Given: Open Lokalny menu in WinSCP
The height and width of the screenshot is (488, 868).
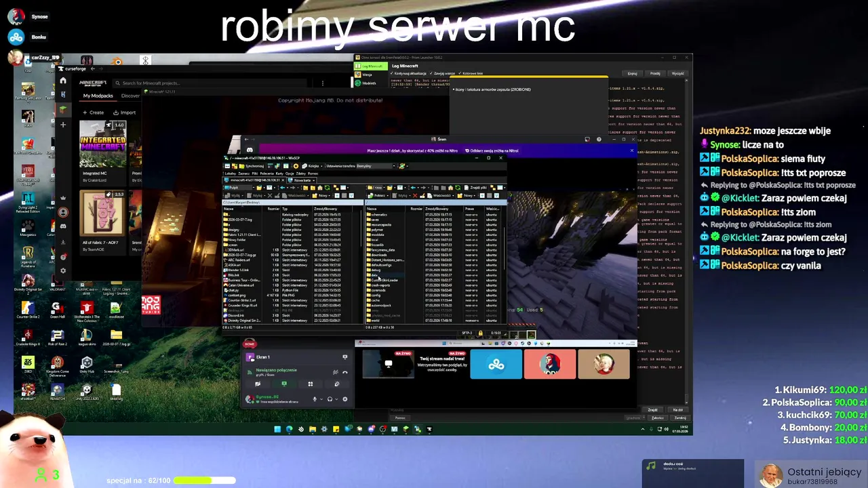Looking at the screenshot, I should click(231, 174).
